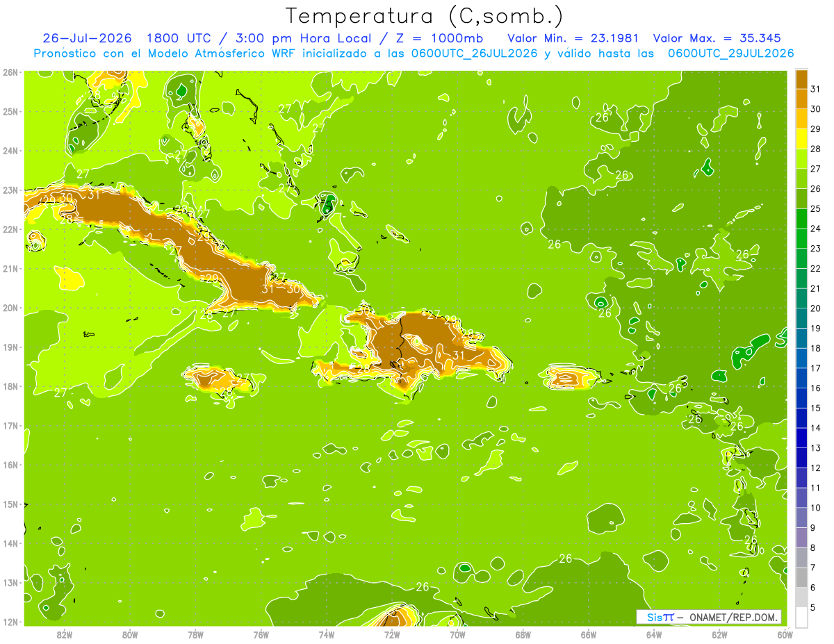The image size is (834, 644).
Task: Click the color scale value "16"
Action: click(815, 388)
